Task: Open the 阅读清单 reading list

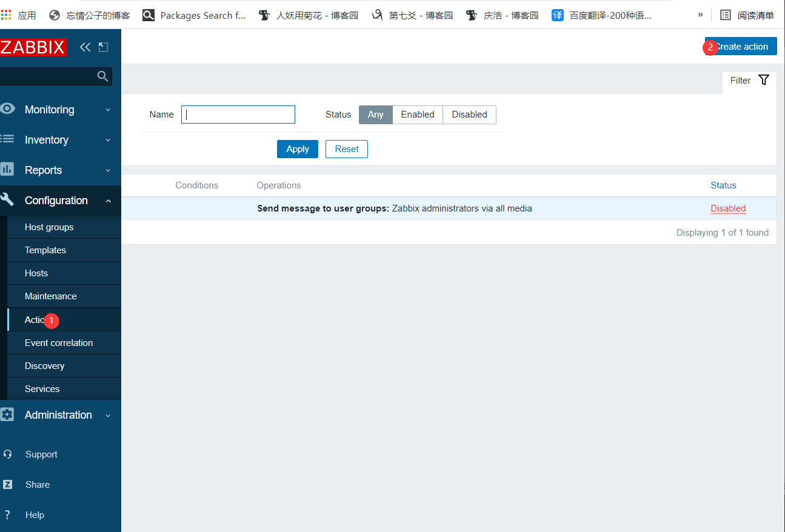Action: [x=747, y=15]
